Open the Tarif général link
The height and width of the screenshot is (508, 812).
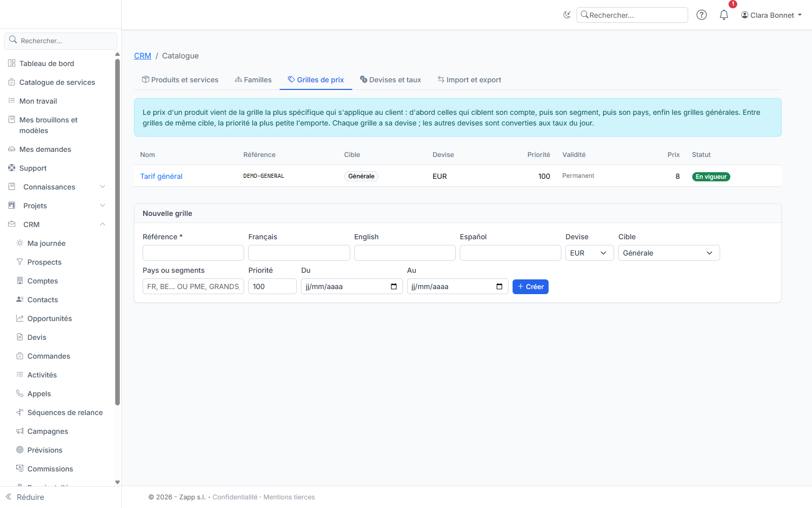click(161, 176)
